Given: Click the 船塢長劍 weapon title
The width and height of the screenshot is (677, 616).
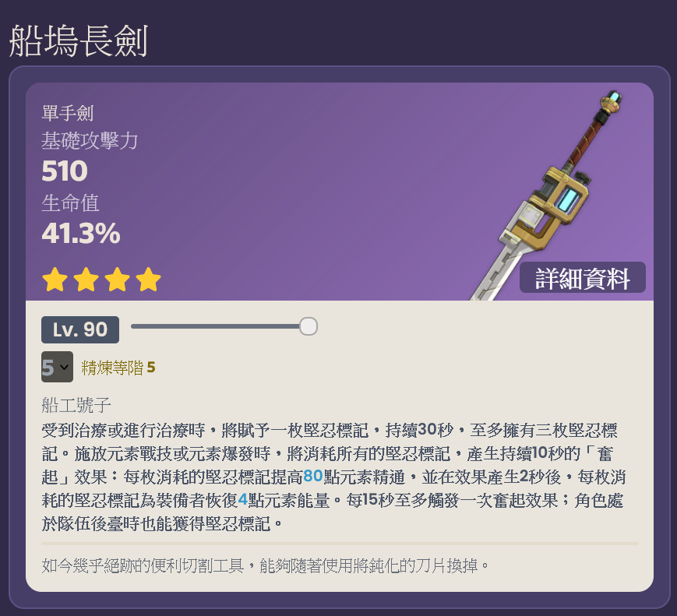Looking at the screenshot, I should point(78,41).
